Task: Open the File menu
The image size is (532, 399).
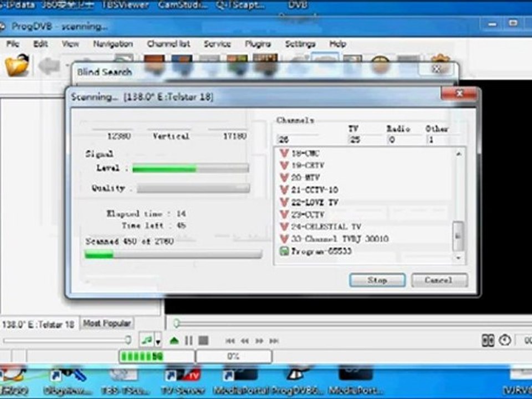Action: (13, 44)
